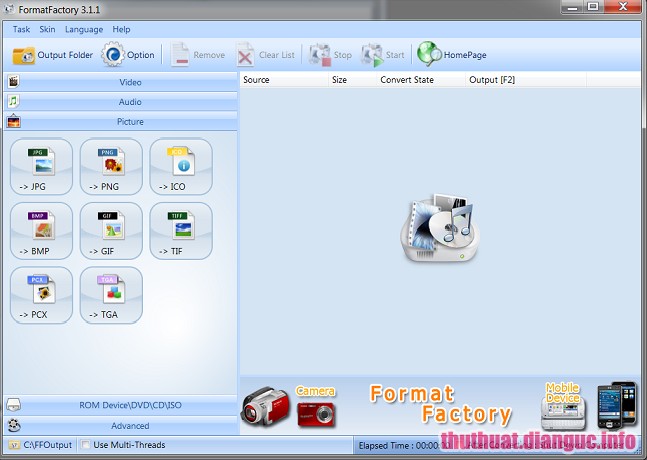Click the camcorder icon in the banner
Image resolution: width=647 pixels, height=460 pixels.
coord(265,406)
